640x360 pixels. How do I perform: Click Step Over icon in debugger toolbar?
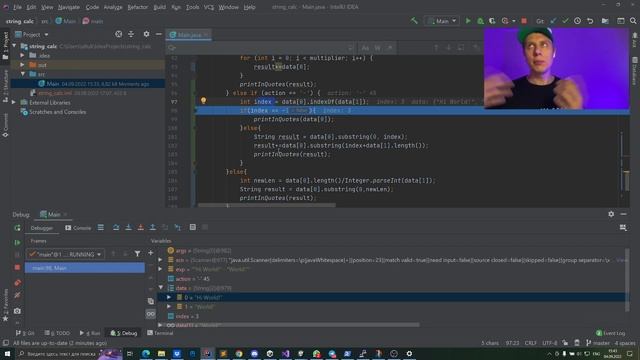tap(116, 227)
